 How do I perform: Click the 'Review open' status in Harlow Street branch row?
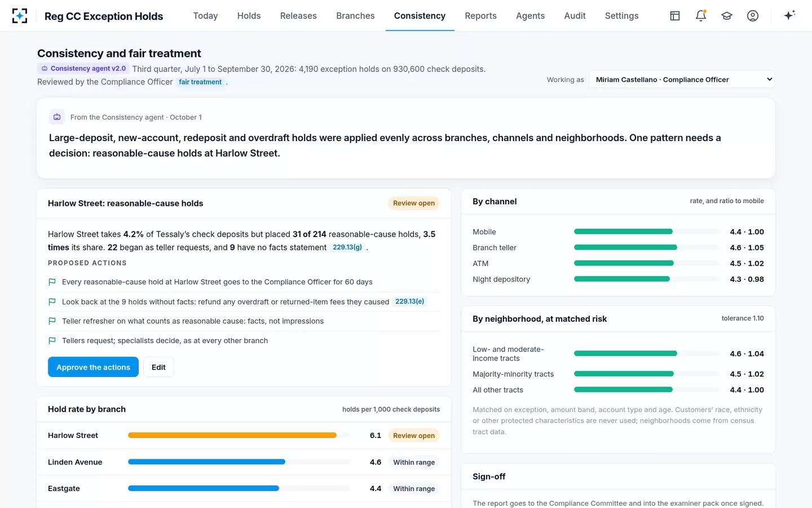414,435
